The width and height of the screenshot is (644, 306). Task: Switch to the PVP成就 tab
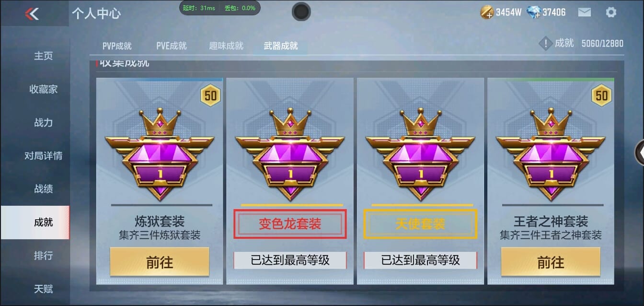coord(117,46)
